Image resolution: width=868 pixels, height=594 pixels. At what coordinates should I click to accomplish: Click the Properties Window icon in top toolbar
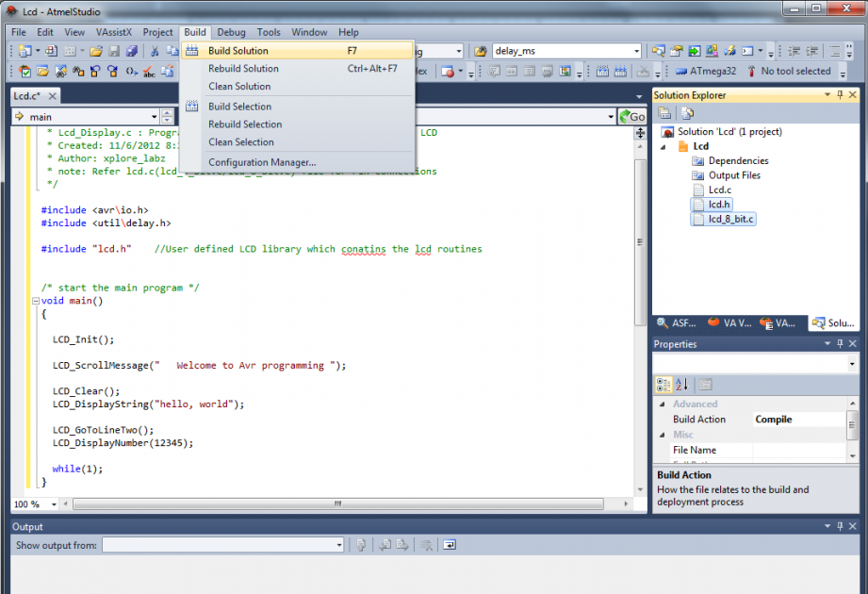[x=676, y=51]
